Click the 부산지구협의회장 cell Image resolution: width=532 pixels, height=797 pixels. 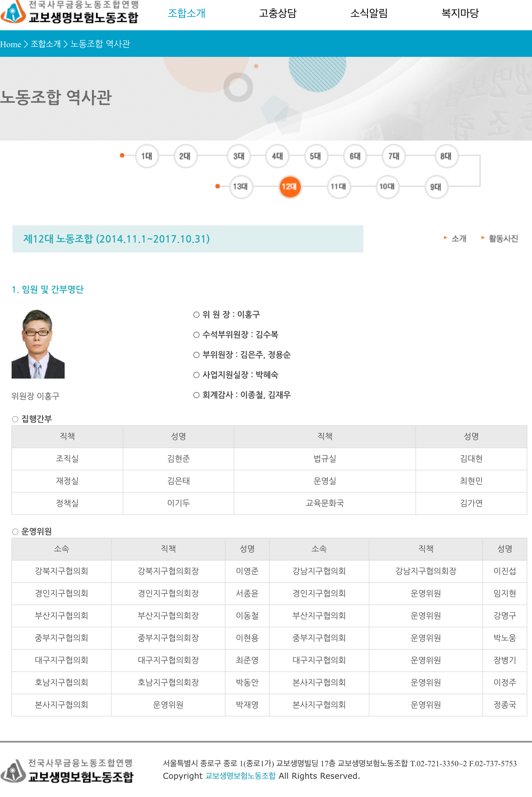[168, 616]
